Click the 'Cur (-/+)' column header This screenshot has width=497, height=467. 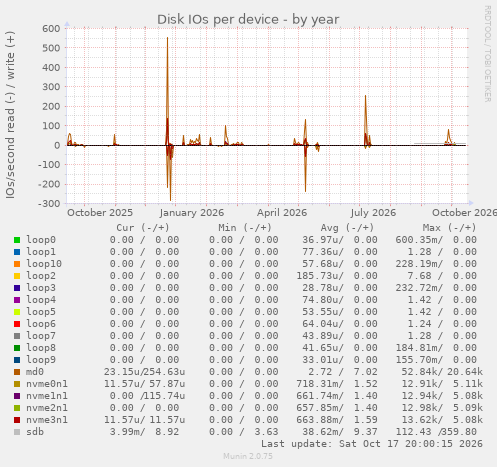click(x=143, y=228)
